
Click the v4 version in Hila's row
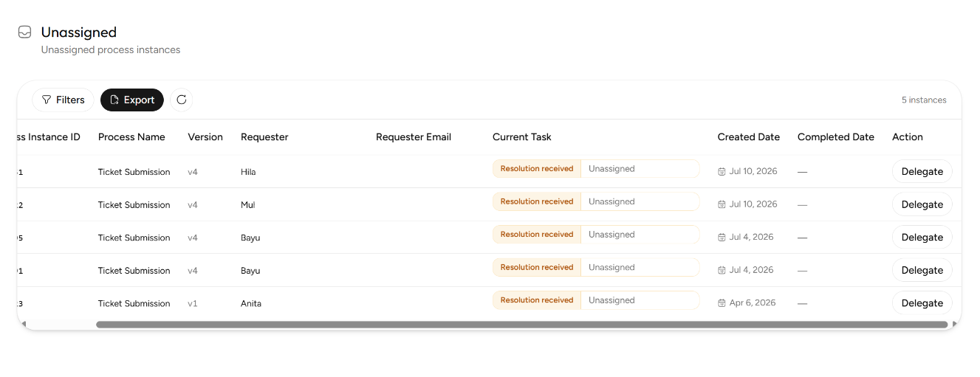pos(193,172)
